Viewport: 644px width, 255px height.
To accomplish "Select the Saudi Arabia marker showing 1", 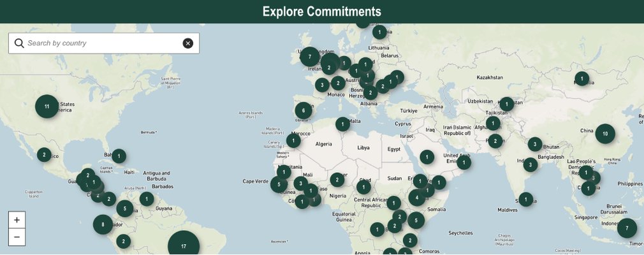I will [x=427, y=157].
